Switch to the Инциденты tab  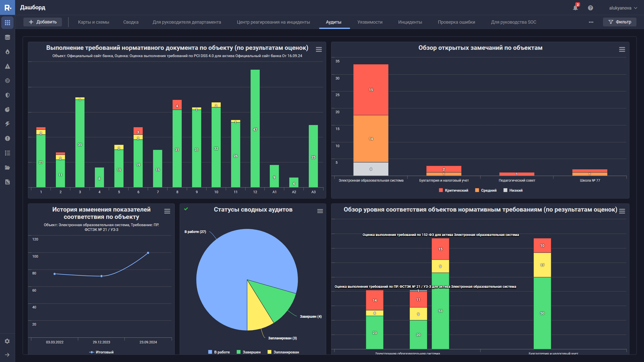tap(410, 22)
